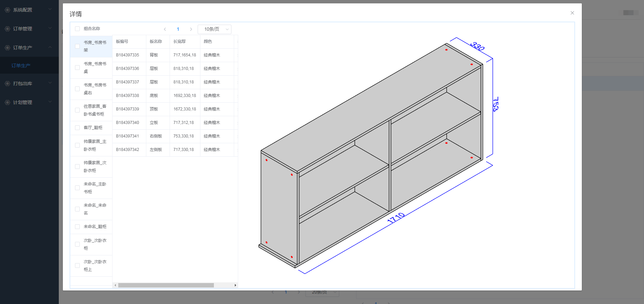The height and width of the screenshot is (304, 644).
Task: Go to next page using right arrow
Action: click(191, 29)
